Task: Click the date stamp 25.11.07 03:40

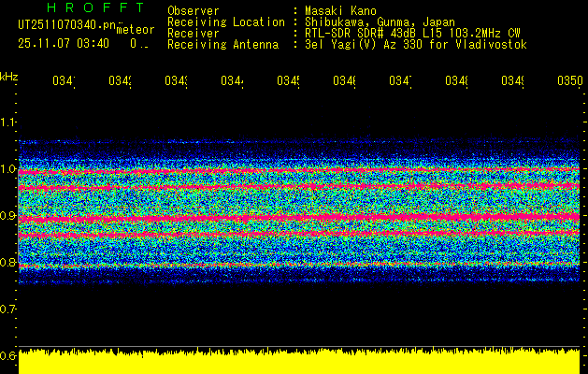Action: pos(64,44)
